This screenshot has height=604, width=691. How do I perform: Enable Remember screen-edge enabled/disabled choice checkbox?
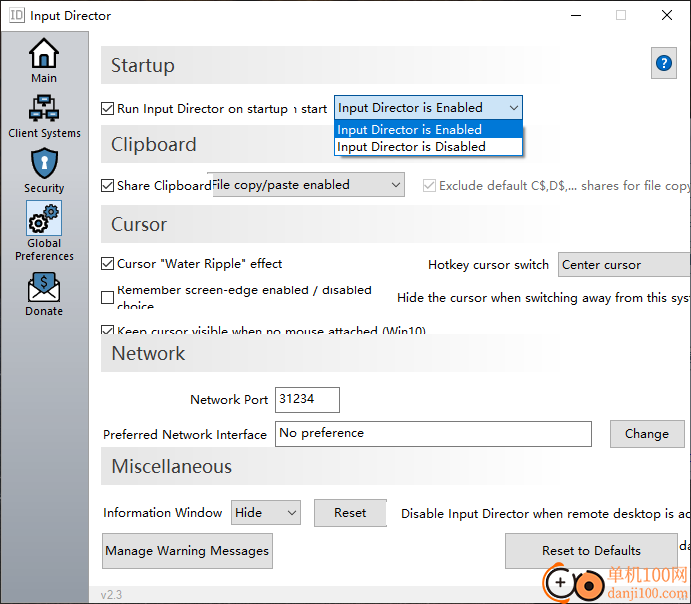pyautogui.click(x=108, y=297)
